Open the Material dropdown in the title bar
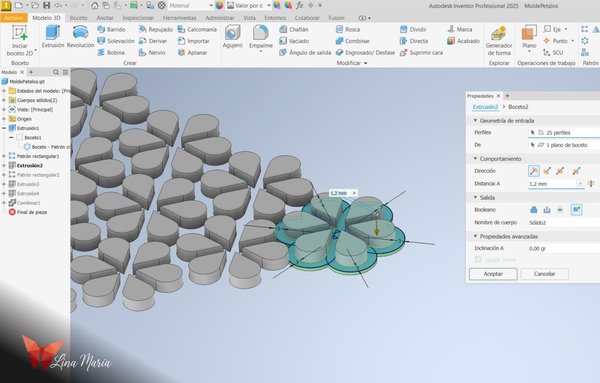The width and height of the screenshot is (600, 383). 211,6
